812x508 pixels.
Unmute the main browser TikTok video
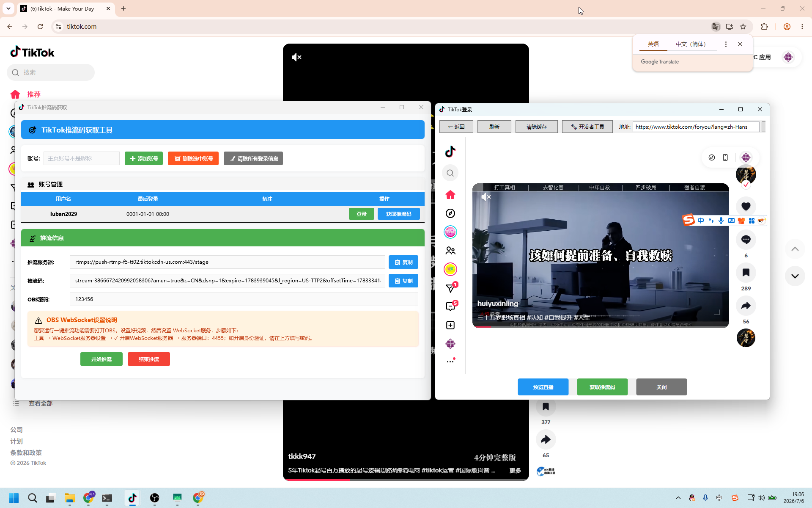pyautogui.click(x=296, y=57)
